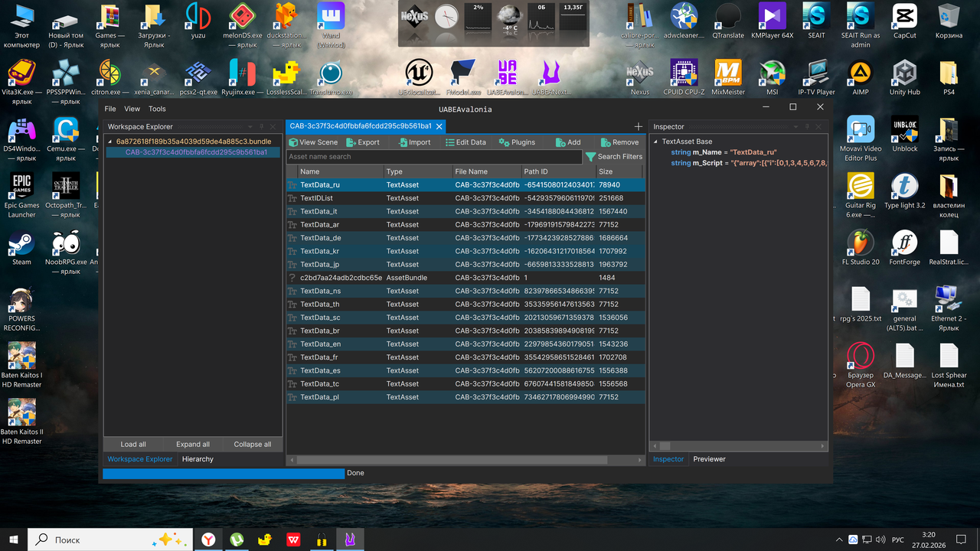Click the taskbar search box (Поиск)
The image size is (980, 551).
(x=111, y=540)
